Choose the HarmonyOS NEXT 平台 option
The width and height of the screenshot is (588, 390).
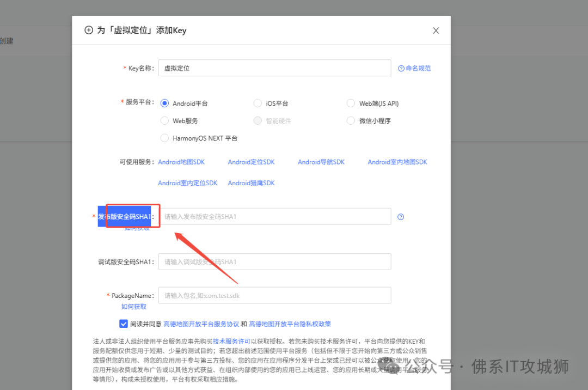coord(164,138)
